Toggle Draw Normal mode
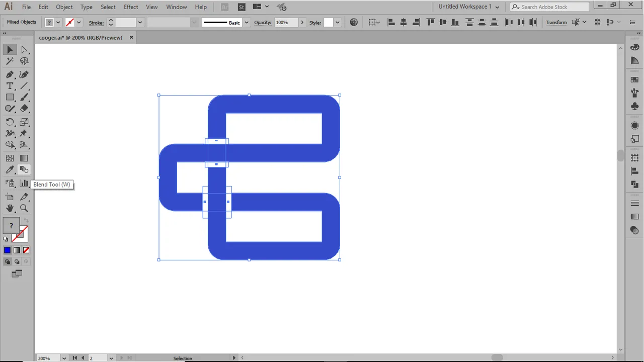Screen dimensions: 644x362 [8, 261]
